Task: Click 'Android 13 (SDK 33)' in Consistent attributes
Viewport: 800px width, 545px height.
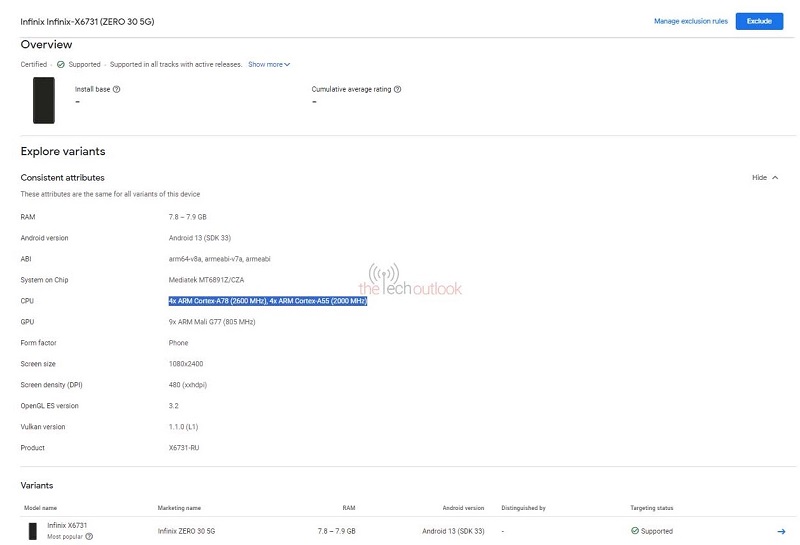Action: point(199,238)
